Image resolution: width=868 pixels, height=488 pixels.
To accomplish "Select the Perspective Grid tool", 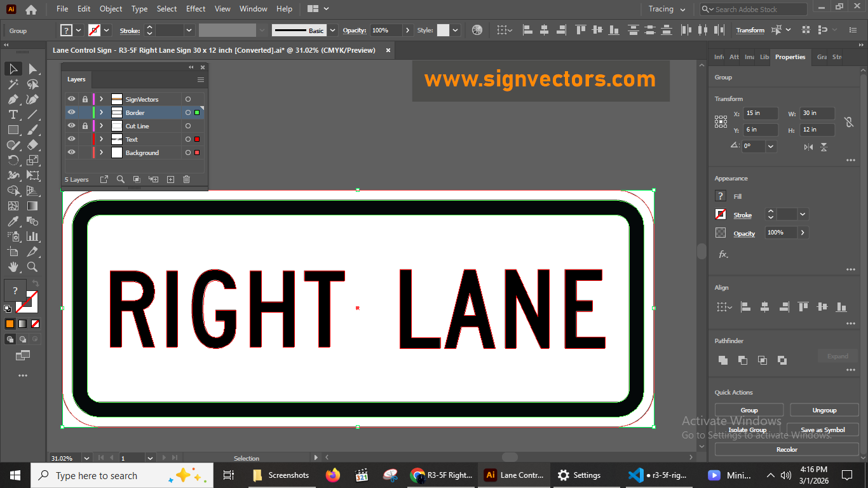I will 32,191.
